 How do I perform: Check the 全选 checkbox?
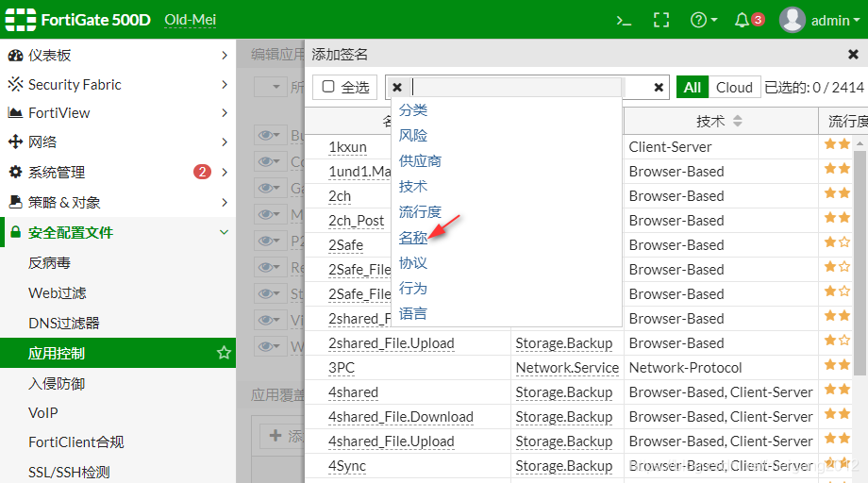pyautogui.click(x=328, y=86)
